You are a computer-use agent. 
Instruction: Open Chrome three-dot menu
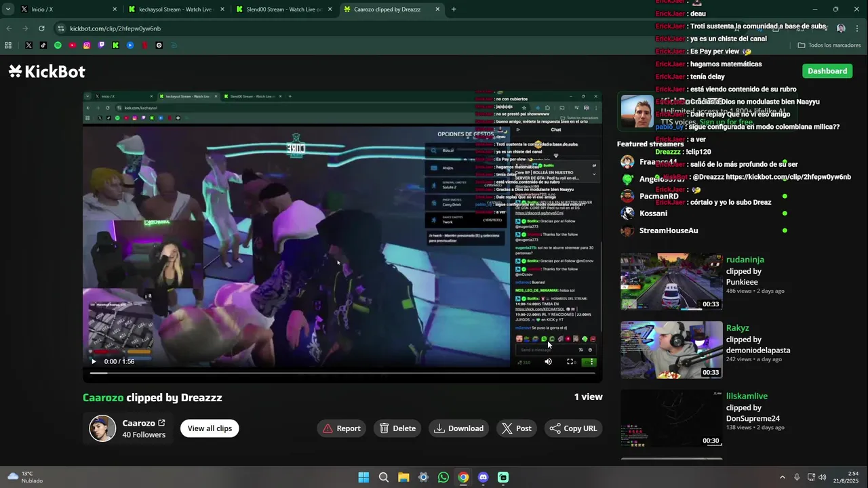(857, 28)
